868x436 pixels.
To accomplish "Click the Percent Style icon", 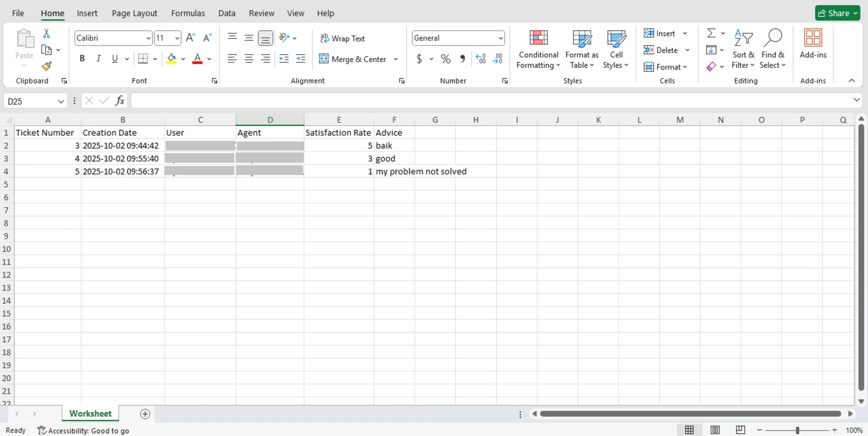I will 446,59.
